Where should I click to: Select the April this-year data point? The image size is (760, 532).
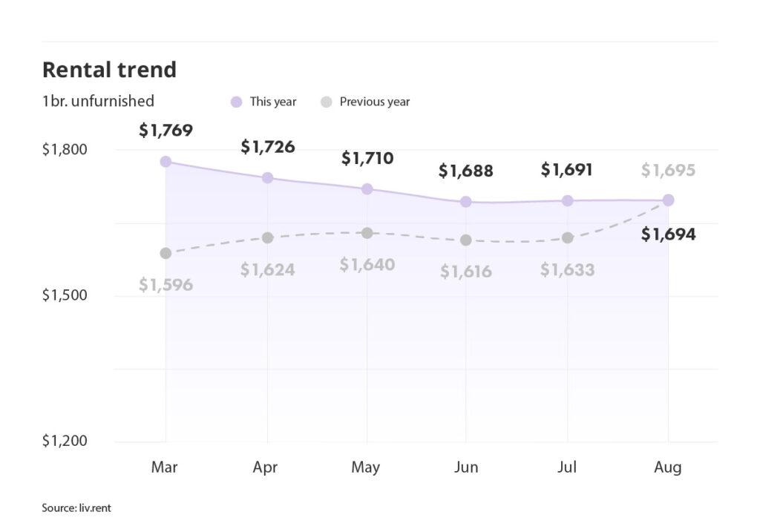point(267,178)
